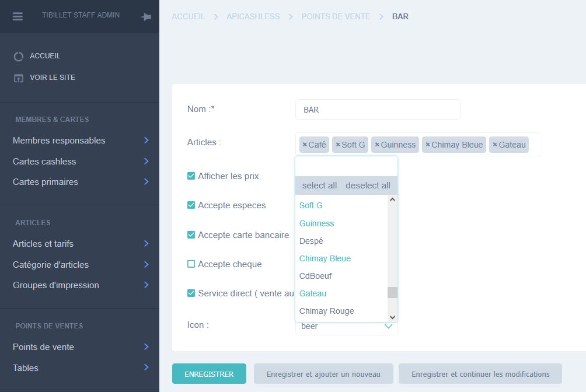Uncheck Afficher les prix
The width and height of the screenshot is (586, 392).
click(x=191, y=176)
